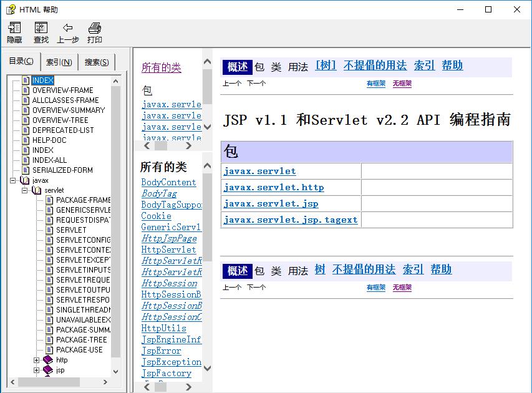The height and width of the screenshot is (393, 532).
Task: Open the javax.servlet.jsp.tagext package link
Action: click(291, 220)
